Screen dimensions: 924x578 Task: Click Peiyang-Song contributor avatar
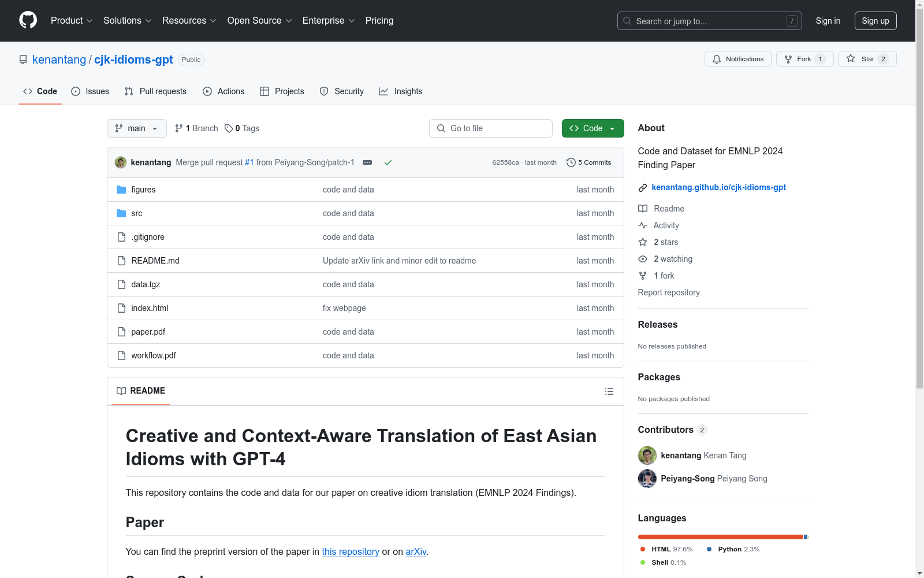tap(647, 479)
